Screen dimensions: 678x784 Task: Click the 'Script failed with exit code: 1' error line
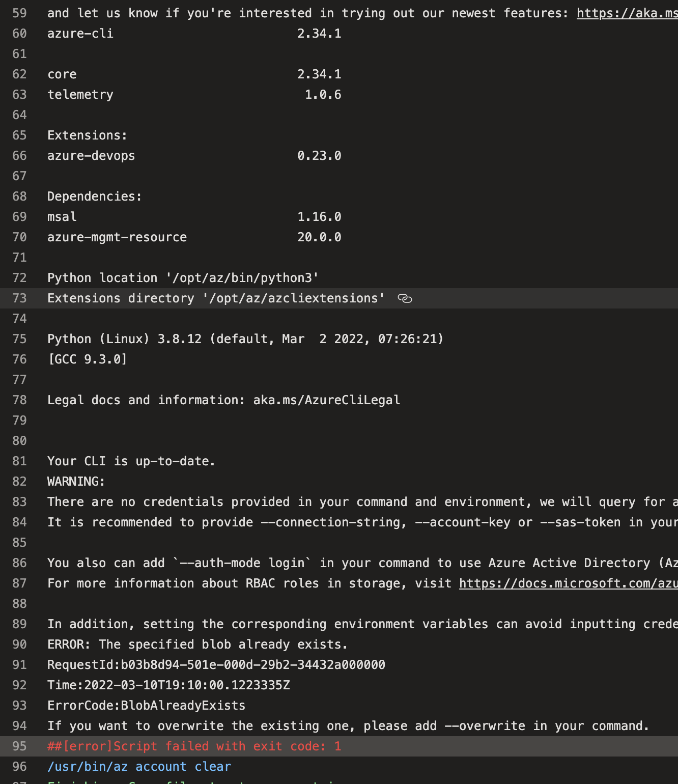194,746
